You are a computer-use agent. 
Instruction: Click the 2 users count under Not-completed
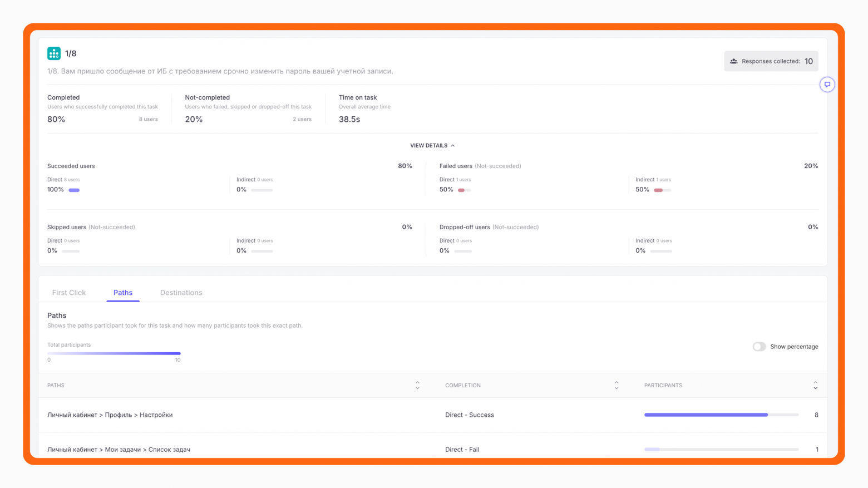(x=302, y=119)
